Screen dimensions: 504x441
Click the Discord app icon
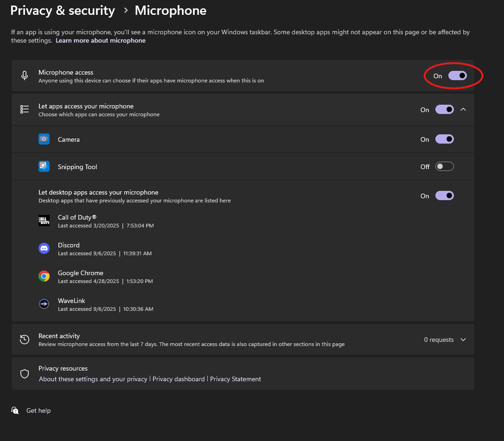(44, 248)
